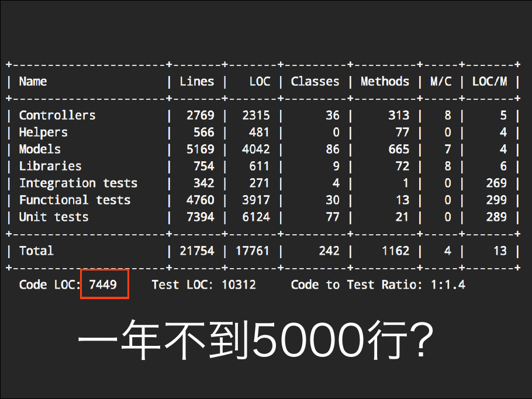This screenshot has height=399, width=532.
Task: Click the LOC/M column header
Action: pyautogui.click(x=489, y=82)
